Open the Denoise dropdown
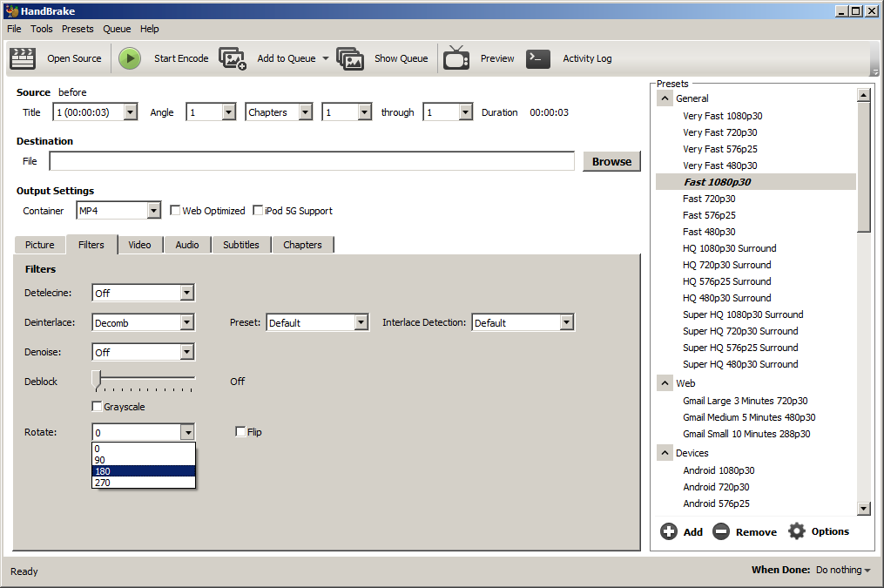This screenshot has height=588, width=884. tap(187, 352)
